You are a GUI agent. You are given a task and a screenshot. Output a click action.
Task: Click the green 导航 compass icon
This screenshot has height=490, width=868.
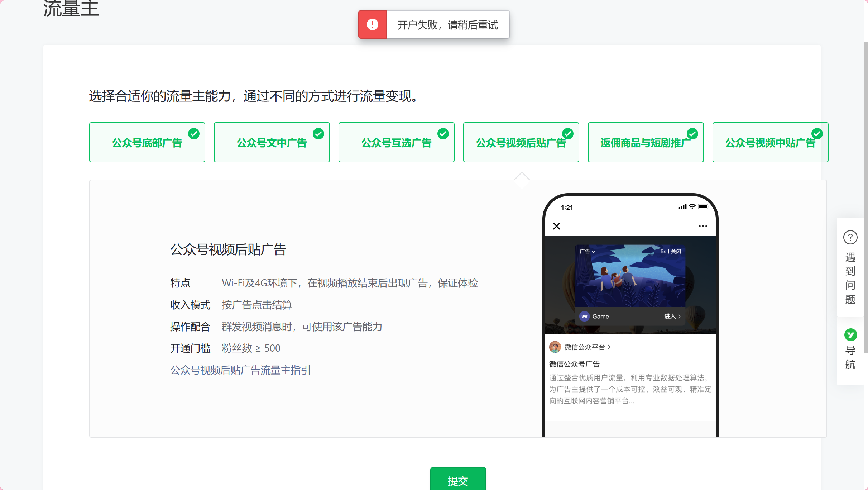click(x=850, y=335)
